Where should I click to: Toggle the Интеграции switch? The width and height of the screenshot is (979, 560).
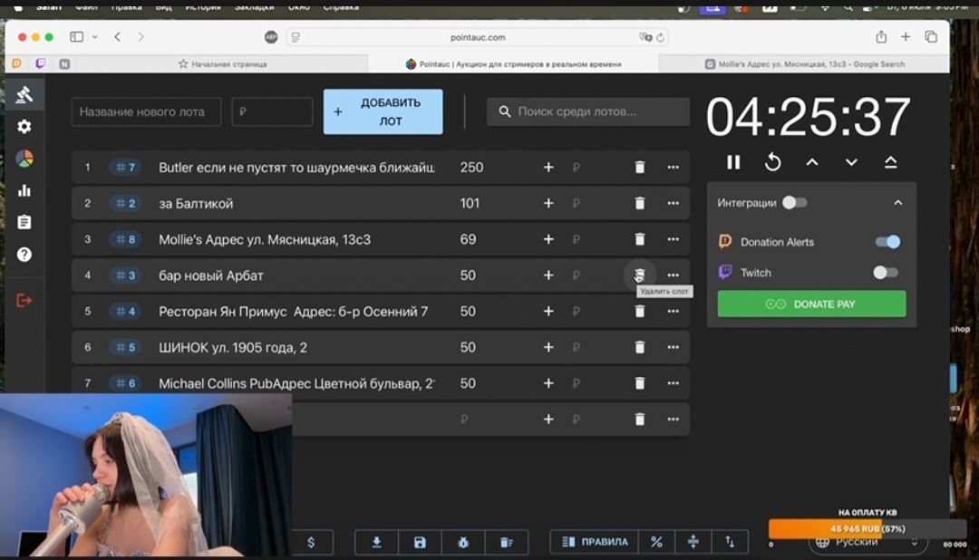click(795, 203)
